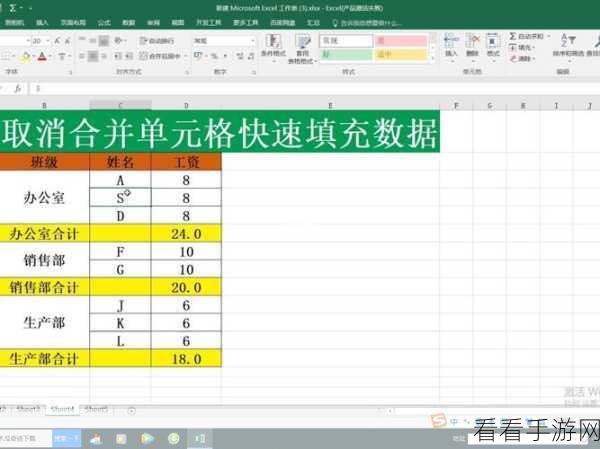Open the Developer ribbon tab
Viewport: 600px width, 449px height.
[209, 23]
